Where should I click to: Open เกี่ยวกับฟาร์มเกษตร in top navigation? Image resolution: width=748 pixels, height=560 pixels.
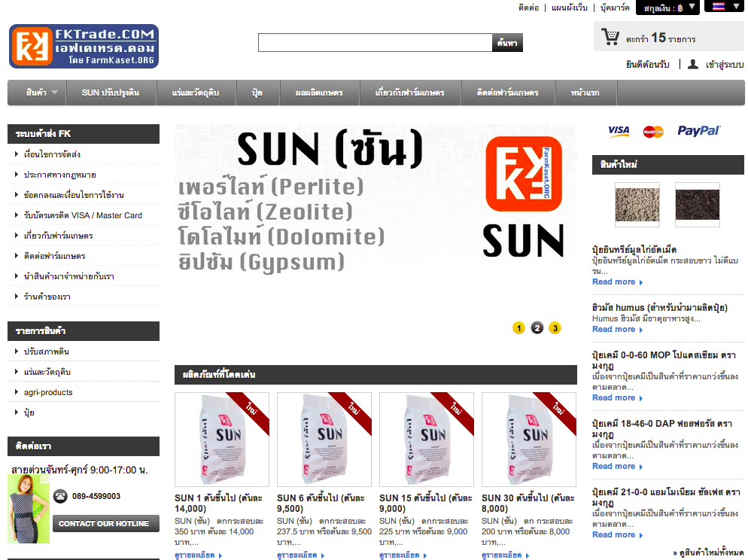(x=410, y=93)
